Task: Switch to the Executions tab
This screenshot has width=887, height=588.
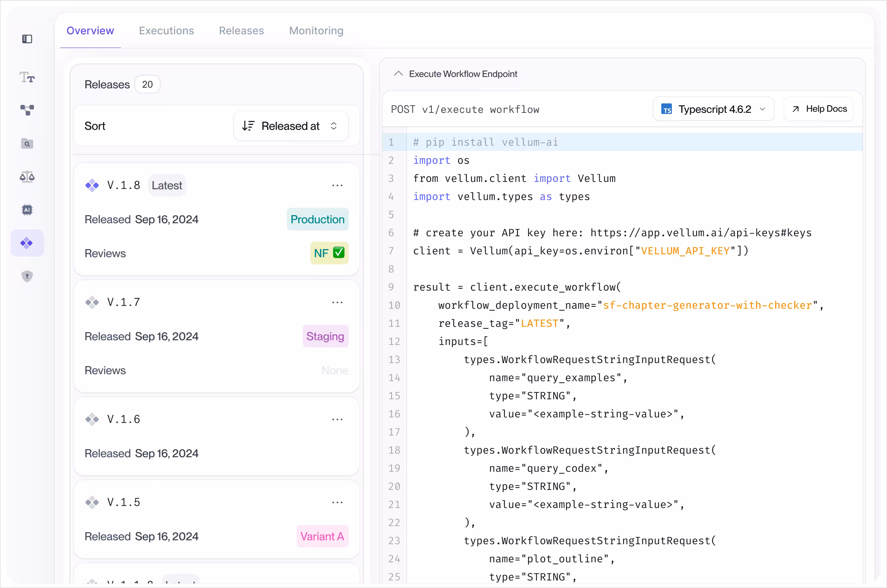Action: click(166, 31)
